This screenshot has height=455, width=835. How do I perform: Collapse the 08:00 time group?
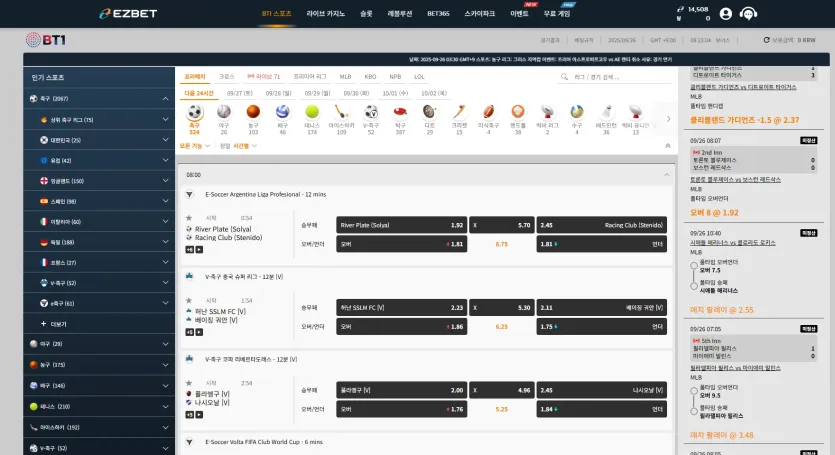point(666,175)
